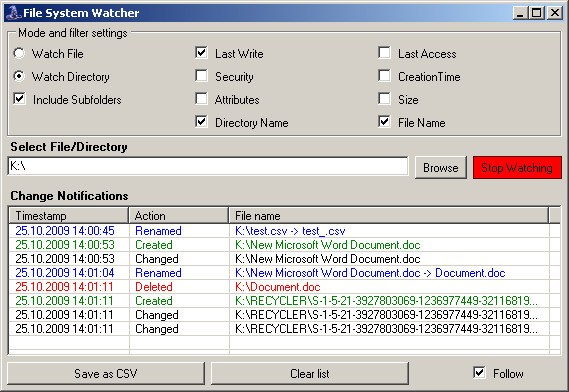Sort by the Timestamp column header
This screenshot has width=569, height=392.
click(69, 216)
